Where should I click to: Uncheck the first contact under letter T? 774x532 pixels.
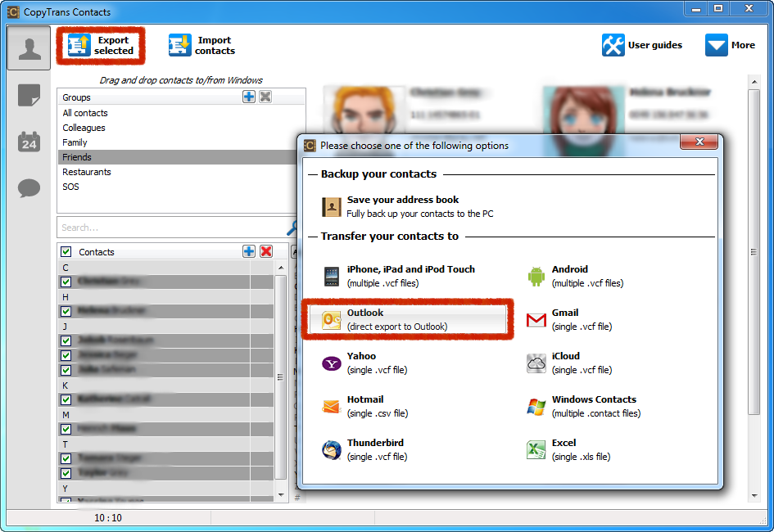click(66, 458)
